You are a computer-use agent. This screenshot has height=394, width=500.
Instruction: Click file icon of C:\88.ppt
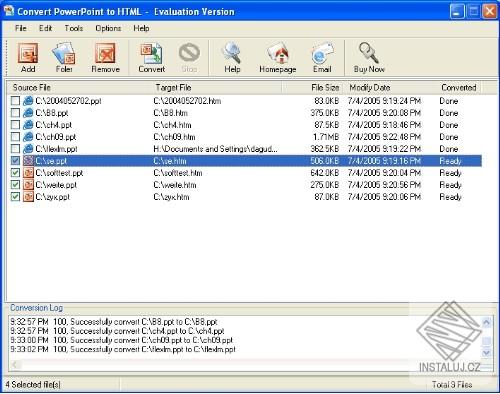point(28,113)
